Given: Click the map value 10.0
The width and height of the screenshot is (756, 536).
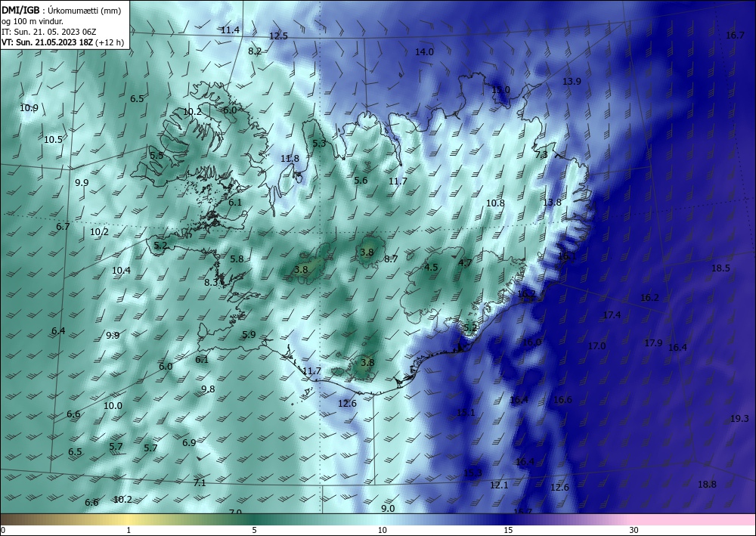Looking at the screenshot, I should [x=113, y=406].
